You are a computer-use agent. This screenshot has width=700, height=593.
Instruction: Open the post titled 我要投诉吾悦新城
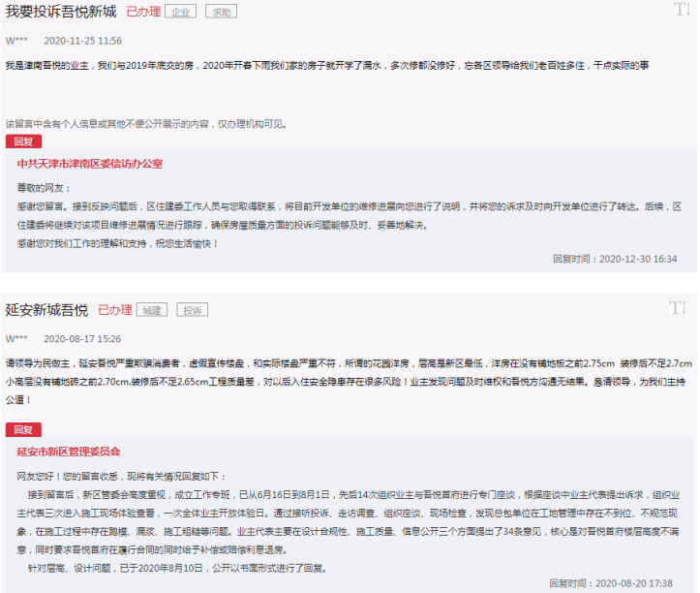(61, 13)
